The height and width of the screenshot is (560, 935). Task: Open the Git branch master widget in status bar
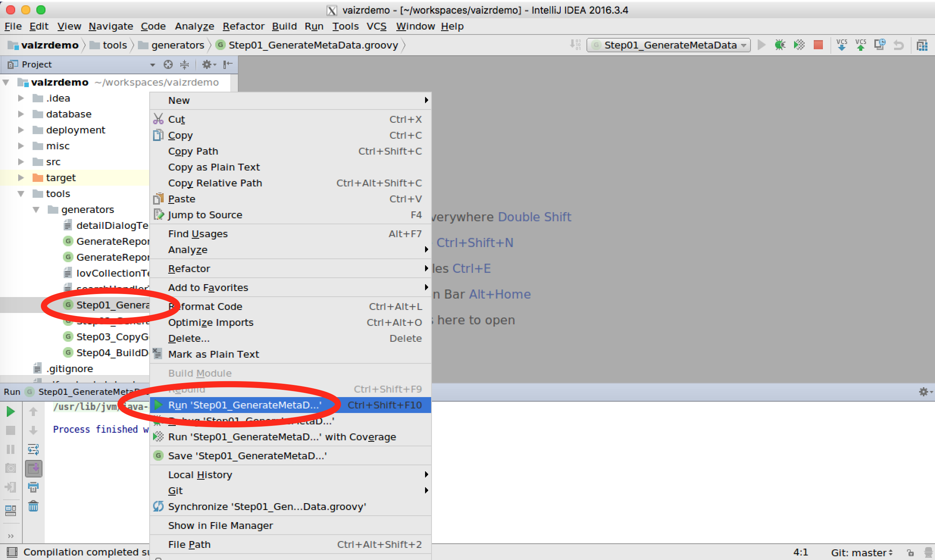pyautogui.click(x=862, y=553)
